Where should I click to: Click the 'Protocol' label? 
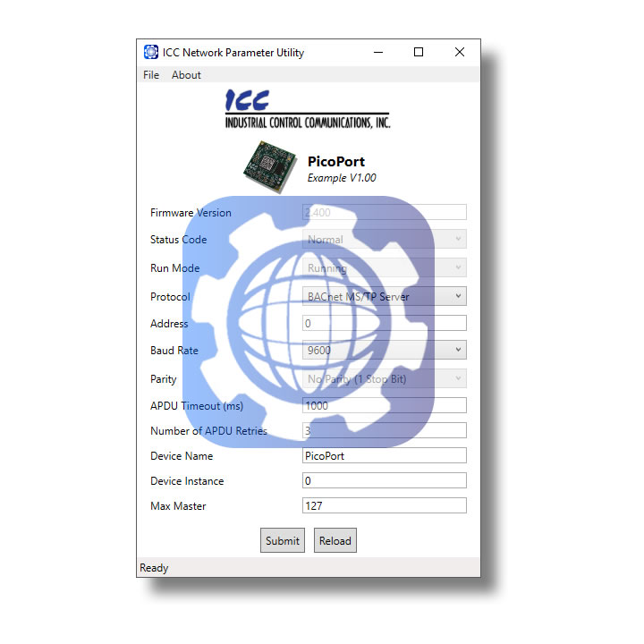pos(170,297)
